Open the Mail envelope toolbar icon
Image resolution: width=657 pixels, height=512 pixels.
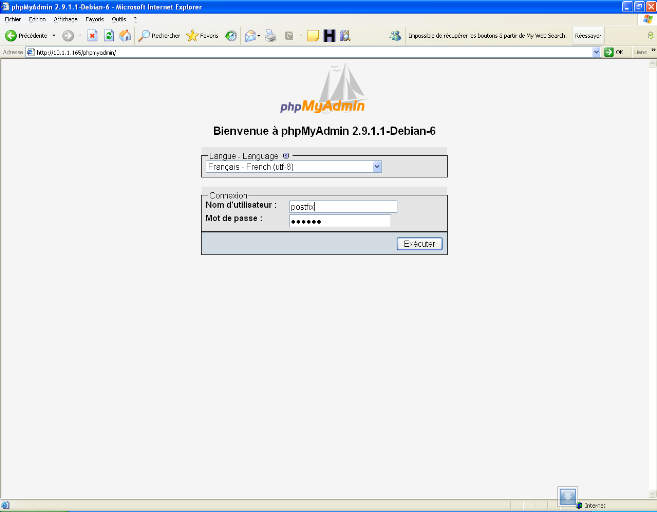[250, 36]
